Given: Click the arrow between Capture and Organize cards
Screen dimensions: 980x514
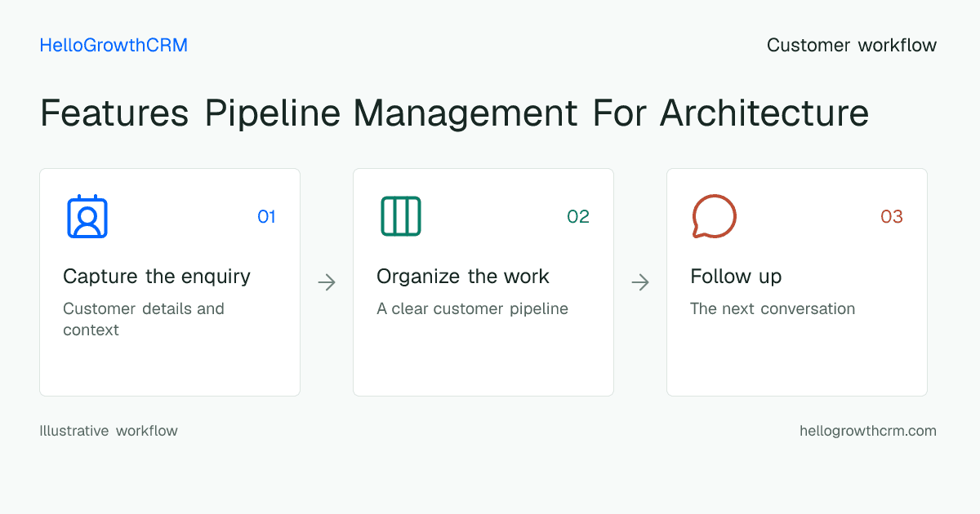Looking at the screenshot, I should [x=327, y=282].
